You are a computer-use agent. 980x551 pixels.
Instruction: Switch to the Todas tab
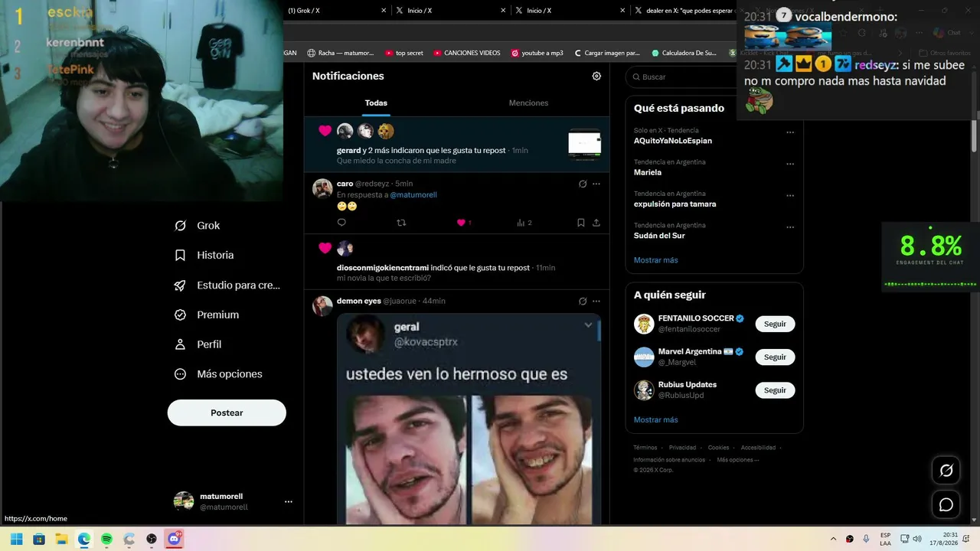click(x=376, y=103)
